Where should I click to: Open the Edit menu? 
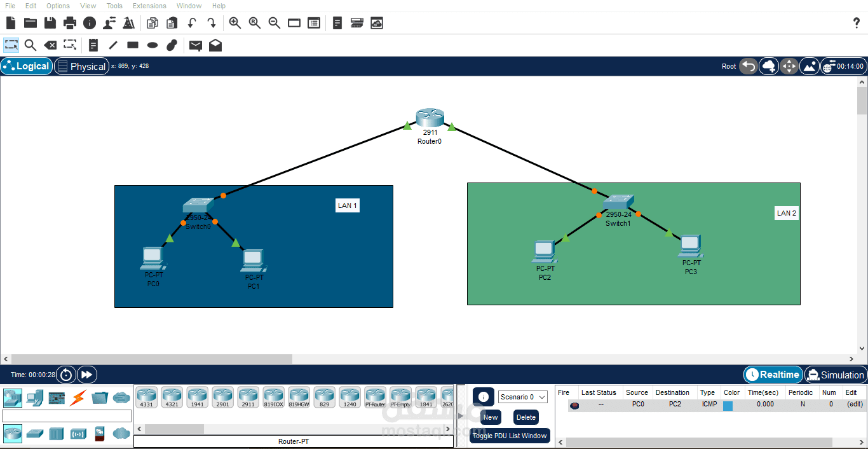tap(31, 6)
